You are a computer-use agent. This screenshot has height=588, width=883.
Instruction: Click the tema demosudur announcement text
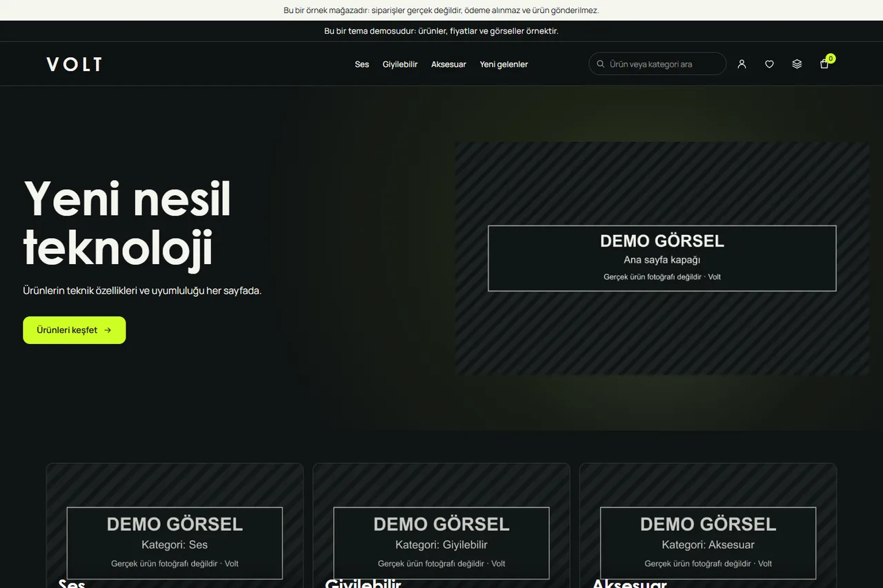441,31
